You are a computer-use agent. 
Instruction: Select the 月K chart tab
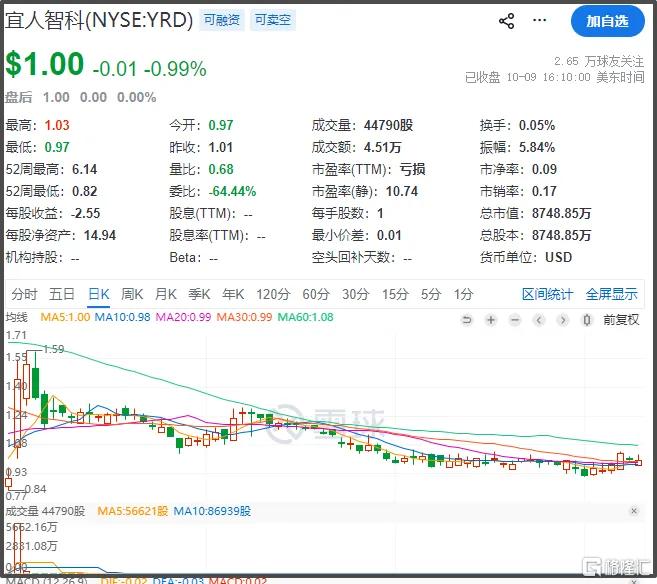166,294
